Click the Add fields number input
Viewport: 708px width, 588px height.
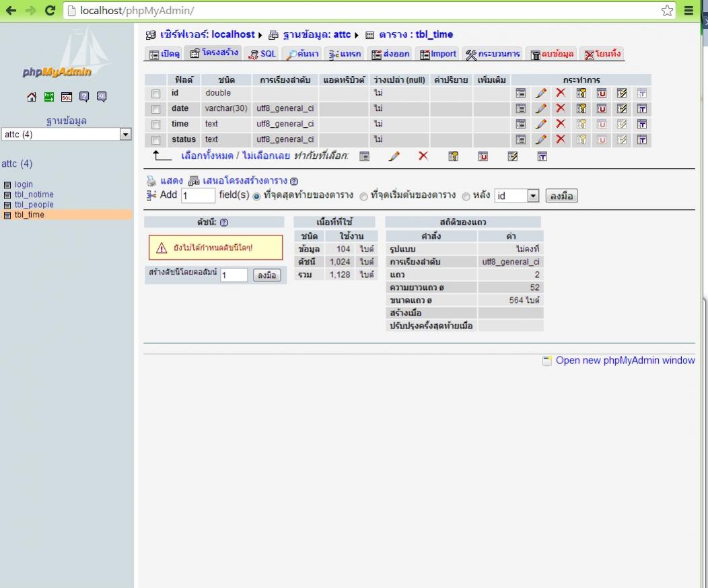point(198,196)
